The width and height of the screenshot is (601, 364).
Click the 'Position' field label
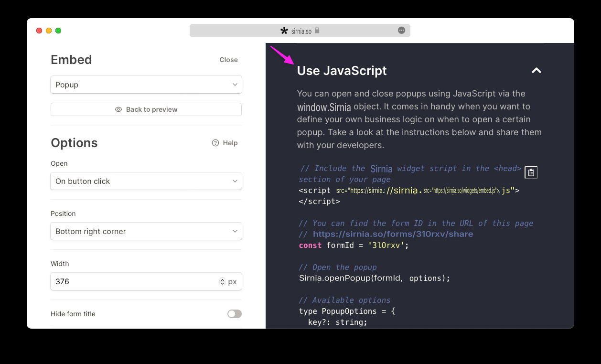(x=63, y=214)
